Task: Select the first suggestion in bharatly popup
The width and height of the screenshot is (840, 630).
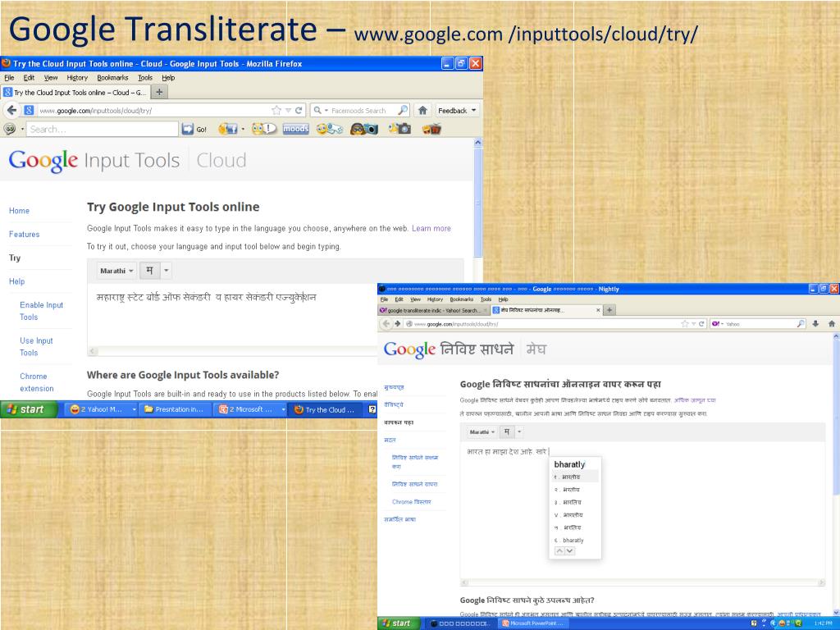Action: 575,477
